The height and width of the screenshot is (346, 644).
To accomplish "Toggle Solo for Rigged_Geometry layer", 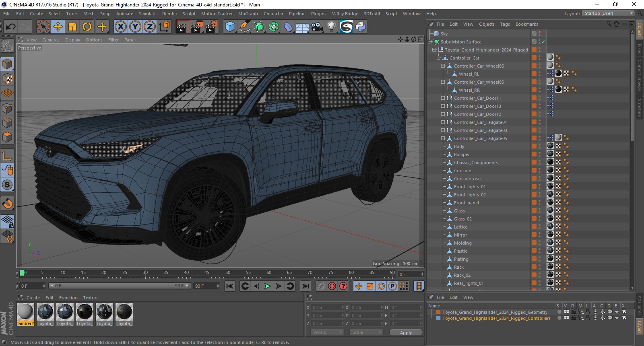I will [559, 312].
